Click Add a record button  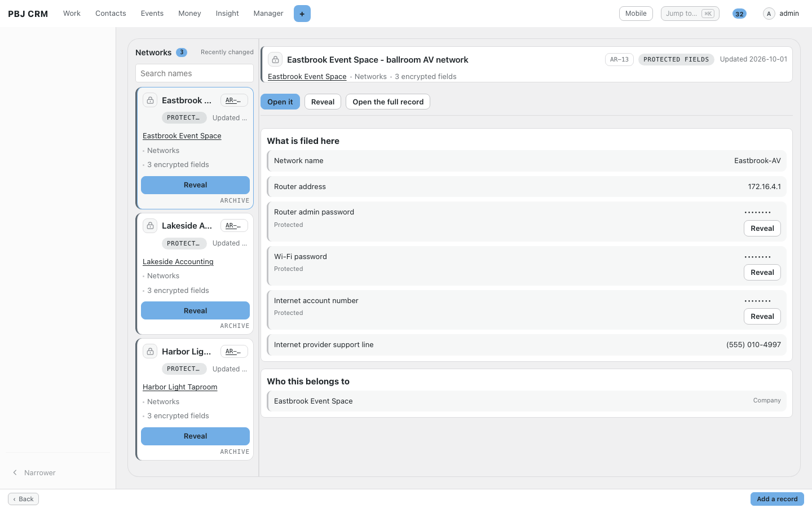click(777, 499)
